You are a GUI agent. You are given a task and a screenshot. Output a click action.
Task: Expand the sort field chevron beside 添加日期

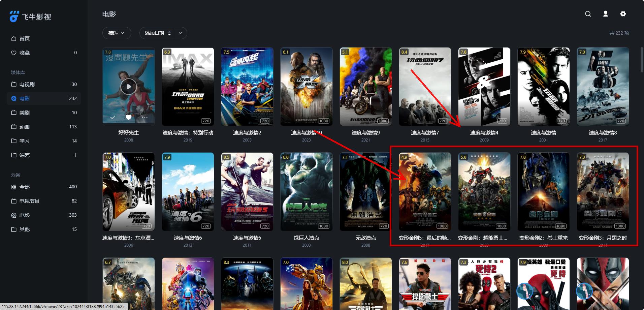click(181, 33)
